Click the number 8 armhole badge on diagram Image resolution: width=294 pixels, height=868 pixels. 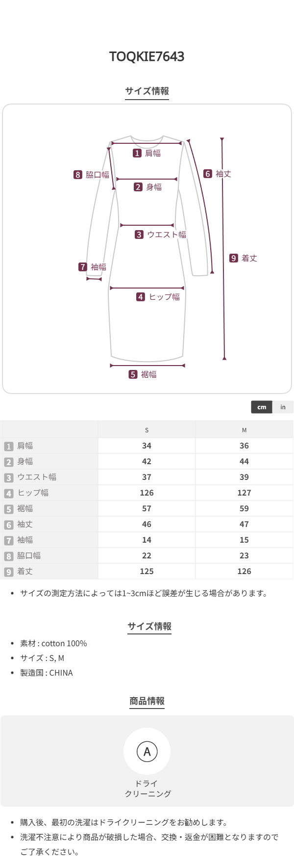(x=78, y=175)
